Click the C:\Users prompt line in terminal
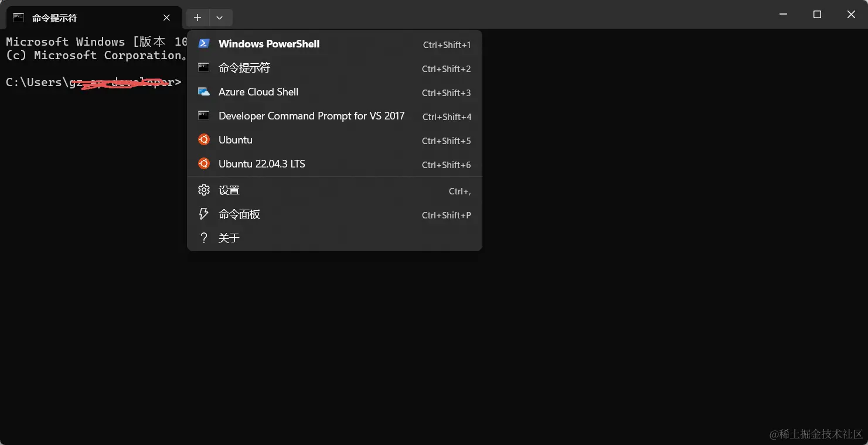 click(x=94, y=82)
